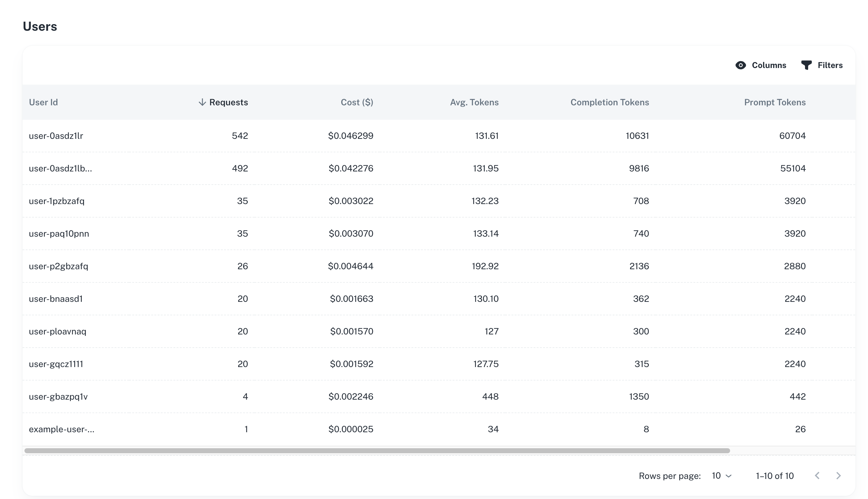This screenshot has width=868, height=499.
Task: Click the Requests sort arrow icon
Action: coord(202,102)
